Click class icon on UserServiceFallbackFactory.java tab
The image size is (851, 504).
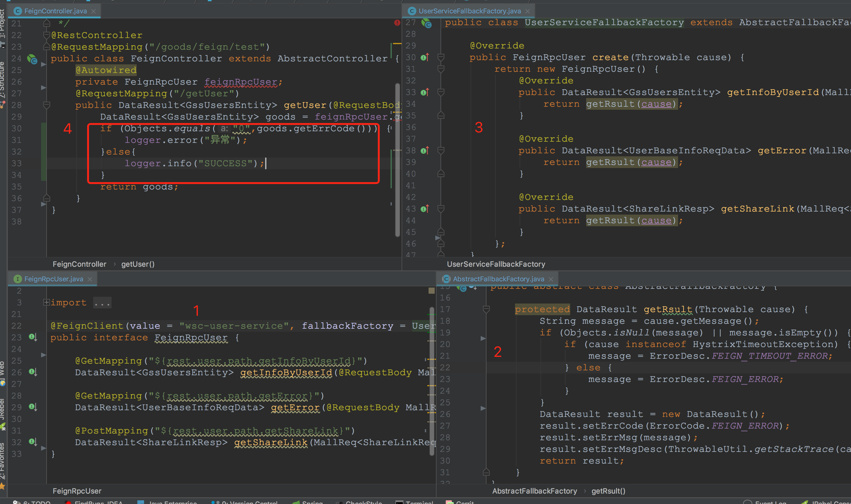[412, 11]
